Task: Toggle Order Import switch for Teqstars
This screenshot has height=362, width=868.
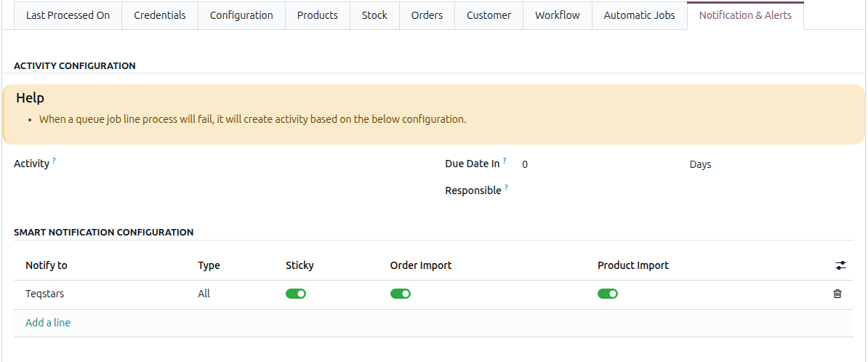Action: 401,294
